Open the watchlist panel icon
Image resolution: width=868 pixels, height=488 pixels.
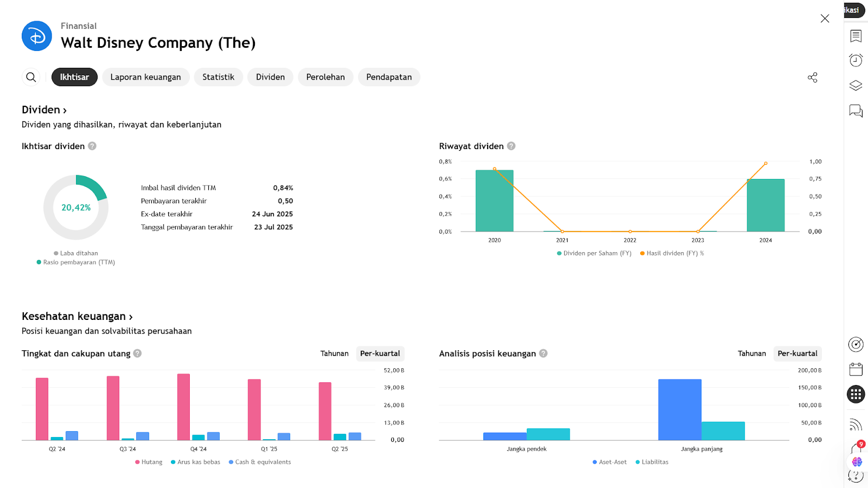tap(856, 36)
